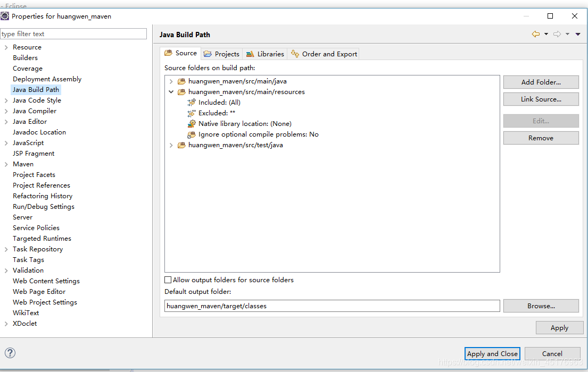Select the 'Included: (All)' entry
The height and width of the screenshot is (372, 588).
[x=219, y=102]
